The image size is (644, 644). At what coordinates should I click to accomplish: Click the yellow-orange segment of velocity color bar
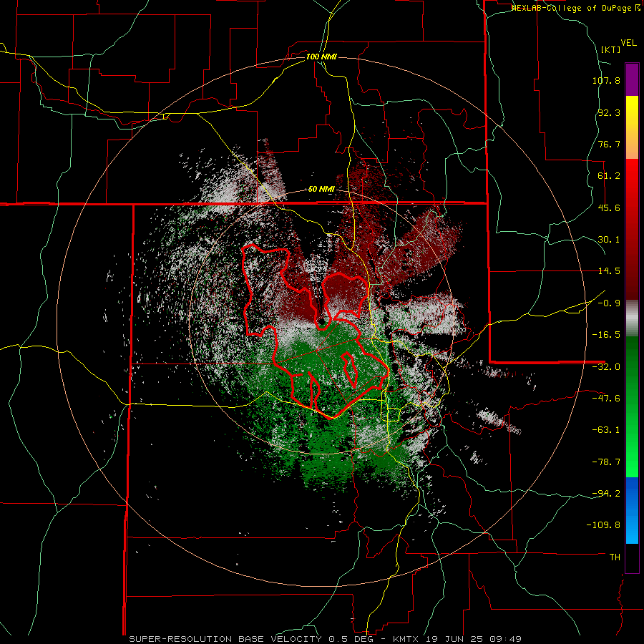coord(632,127)
